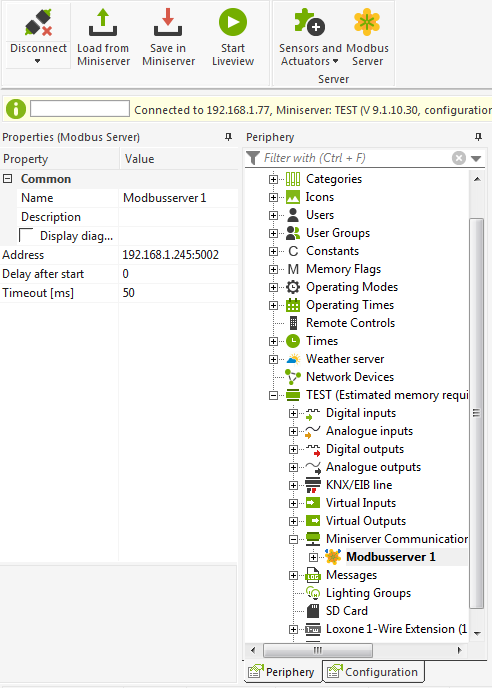The width and height of the screenshot is (492, 688).
Task: Open the Disconnect dropdown arrow
Action: (37, 61)
